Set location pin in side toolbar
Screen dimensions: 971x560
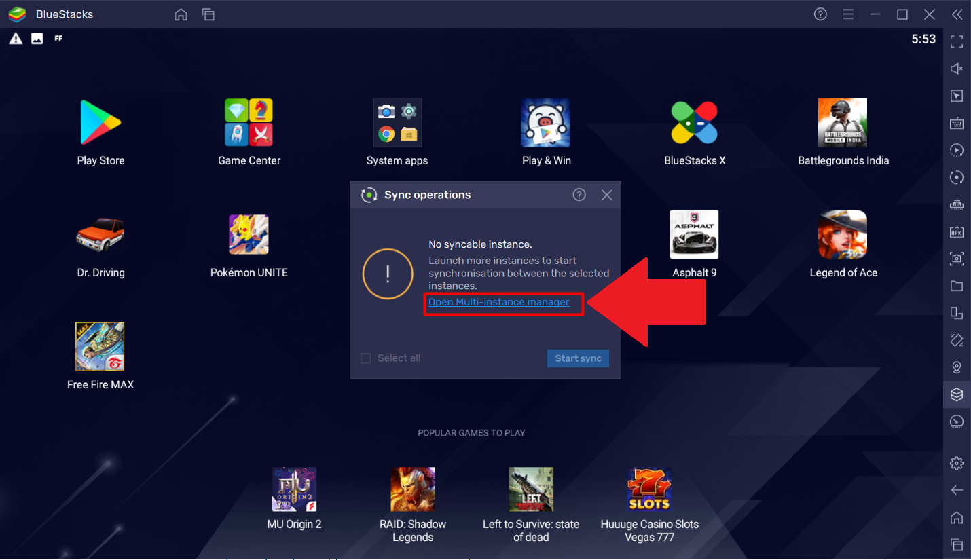click(957, 367)
